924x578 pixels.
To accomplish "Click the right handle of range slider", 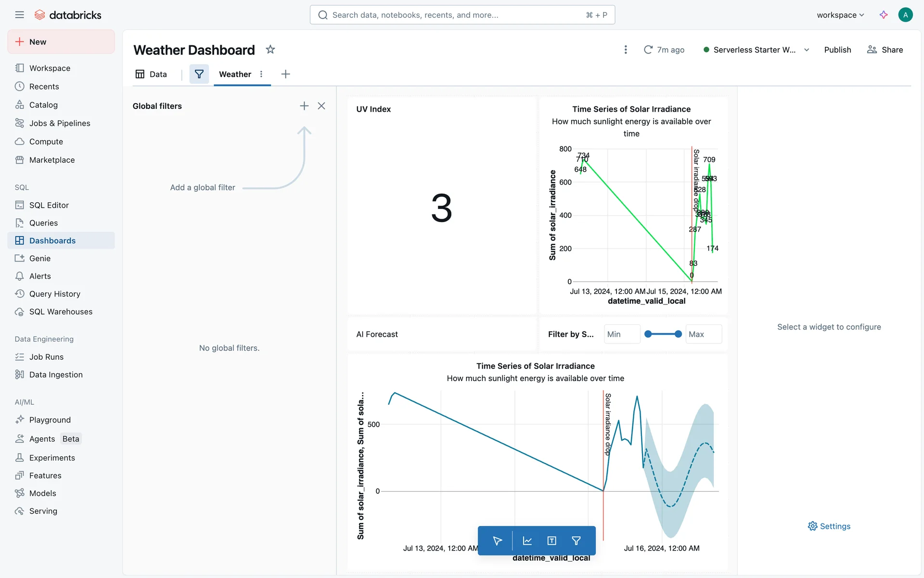I will point(678,334).
